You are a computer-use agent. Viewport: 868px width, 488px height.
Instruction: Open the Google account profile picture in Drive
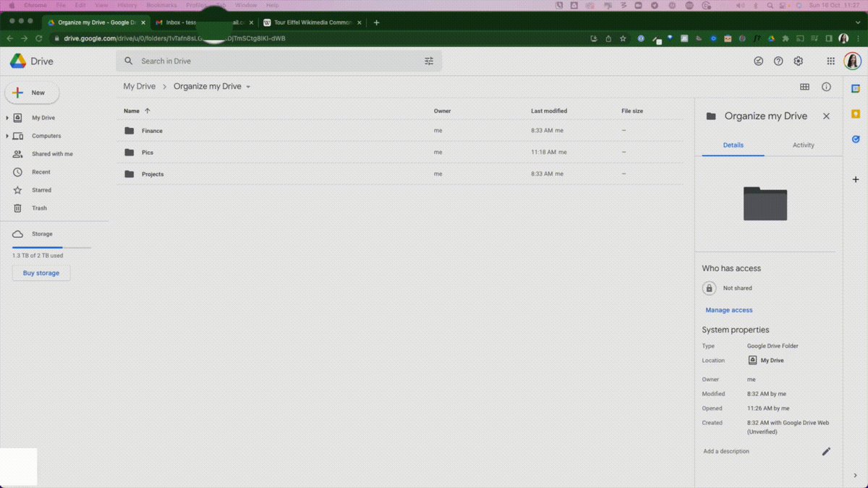point(853,61)
